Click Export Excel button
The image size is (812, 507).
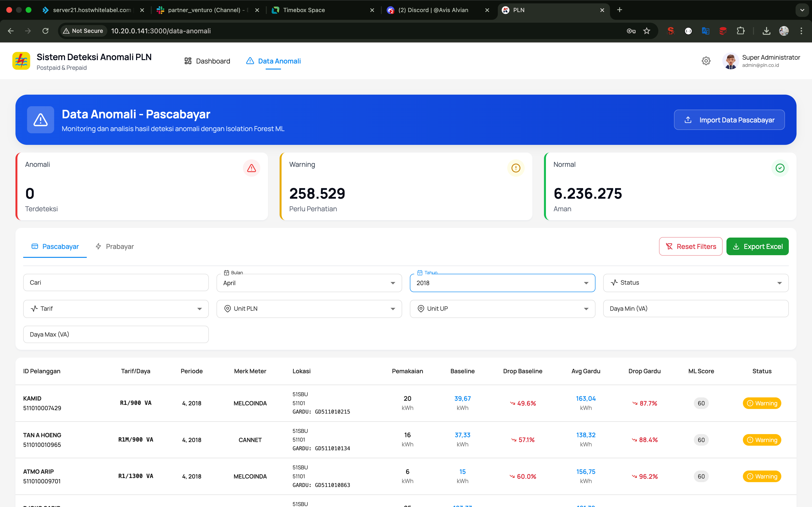coord(757,246)
